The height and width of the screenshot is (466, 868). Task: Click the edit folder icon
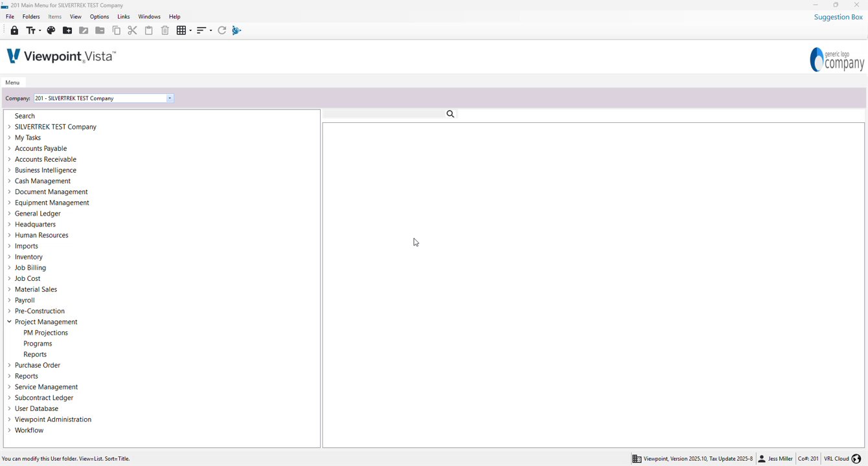click(x=84, y=30)
